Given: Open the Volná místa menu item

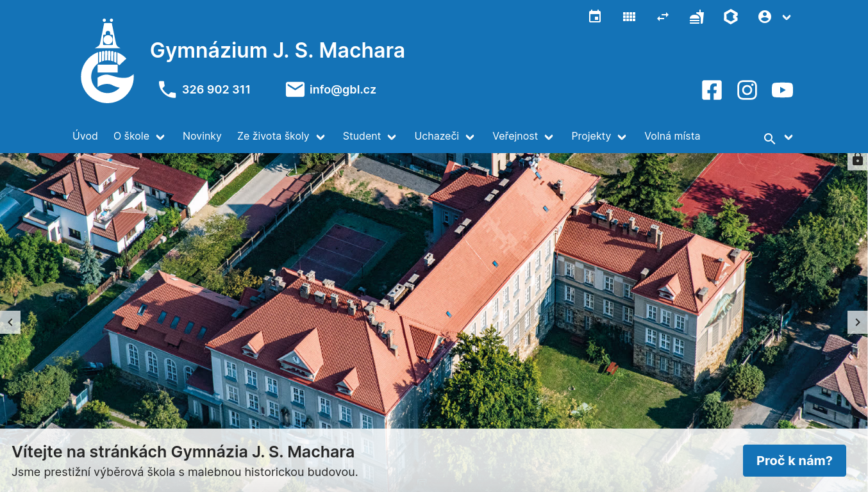Looking at the screenshot, I should (x=672, y=136).
